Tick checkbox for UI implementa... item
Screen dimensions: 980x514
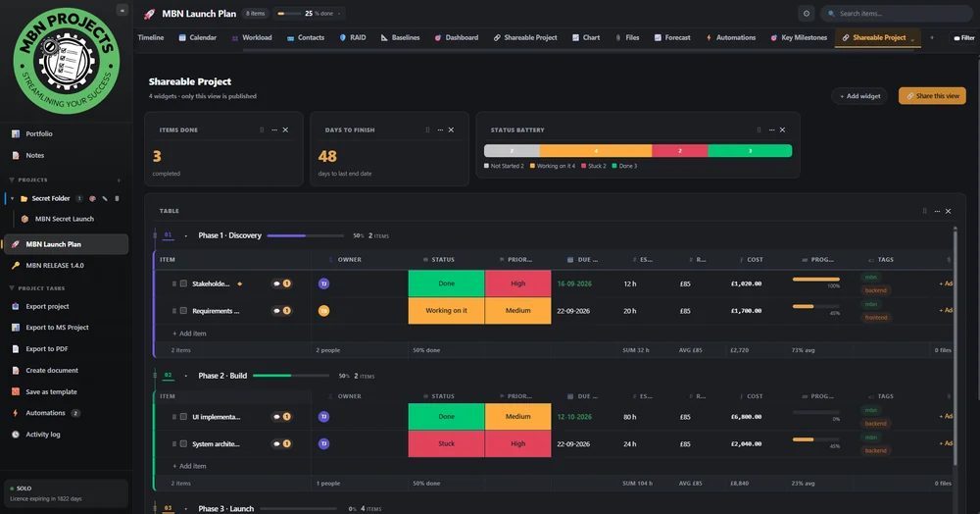point(184,417)
